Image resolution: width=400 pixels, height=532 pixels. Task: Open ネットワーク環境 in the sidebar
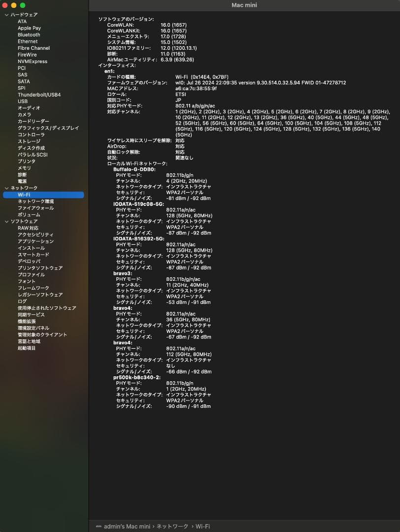point(35,201)
